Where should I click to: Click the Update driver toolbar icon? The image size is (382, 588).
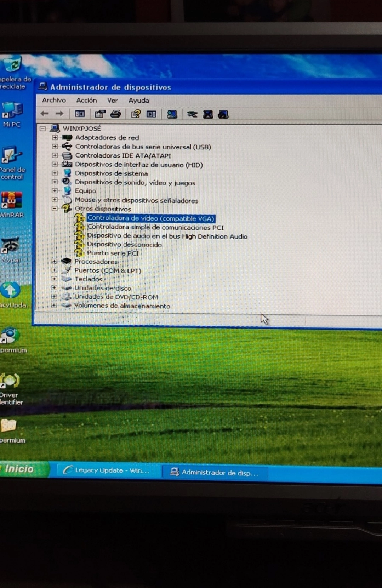tap(192, 114)
